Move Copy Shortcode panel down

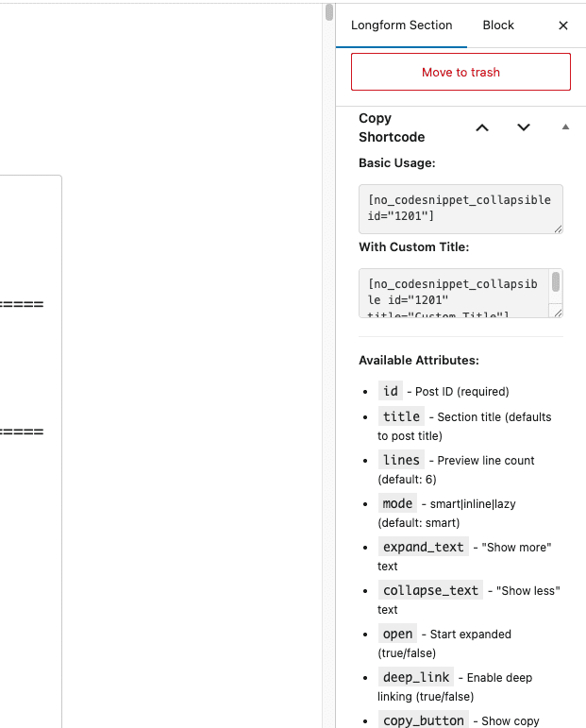tap(524, 127)
